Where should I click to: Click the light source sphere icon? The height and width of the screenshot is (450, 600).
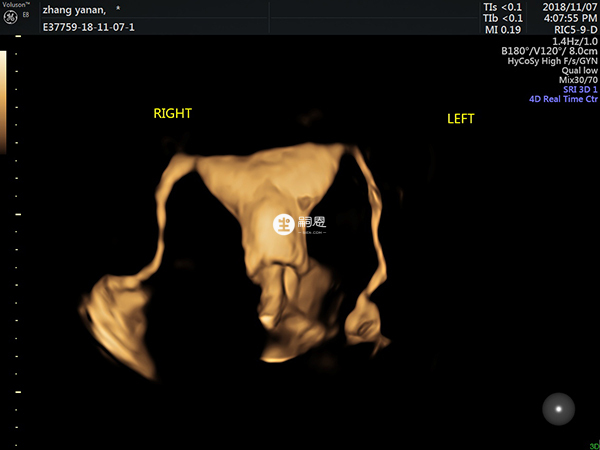click(x=558, y=407)
